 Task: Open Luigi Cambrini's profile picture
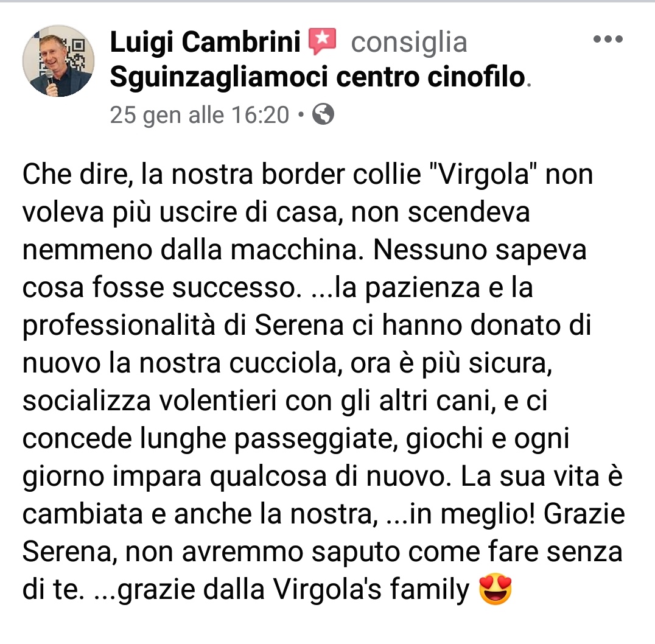point(58,60)
